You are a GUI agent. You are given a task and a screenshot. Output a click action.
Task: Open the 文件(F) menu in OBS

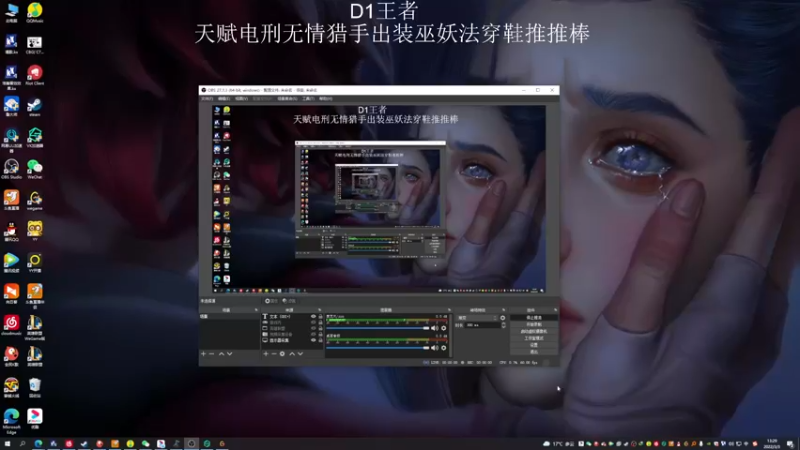[207, 98]
